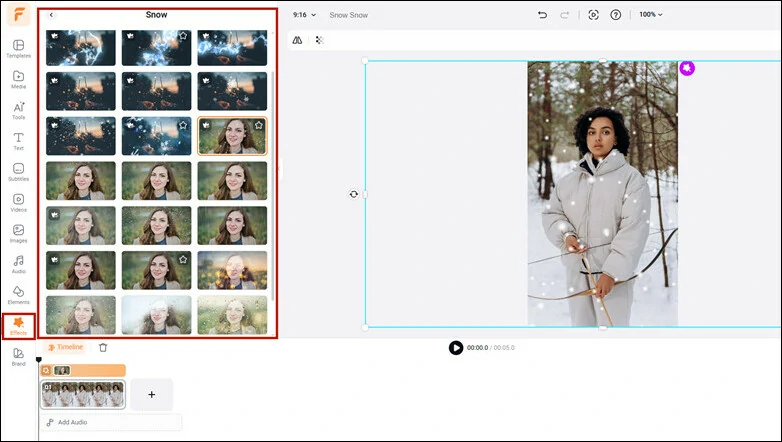782x442 pixels.
Task: Open the 9:16 aspect ratio dropdown
Action: pyautogui.click(x=304, y=15)
